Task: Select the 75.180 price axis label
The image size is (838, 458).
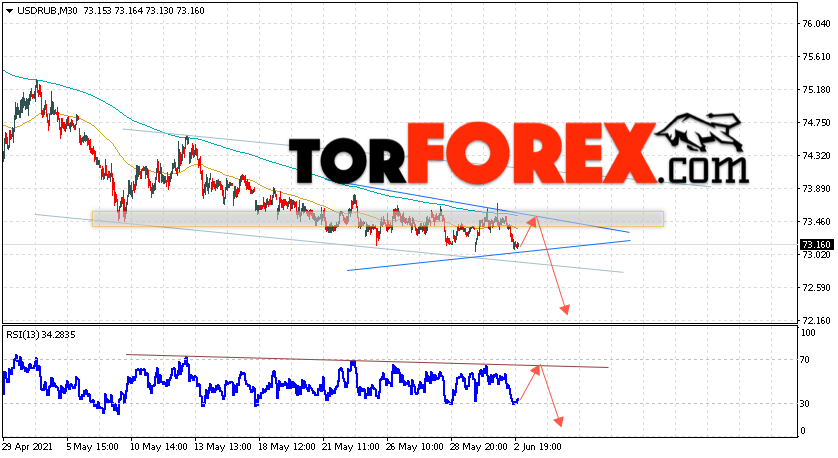Action: (817, 90)
